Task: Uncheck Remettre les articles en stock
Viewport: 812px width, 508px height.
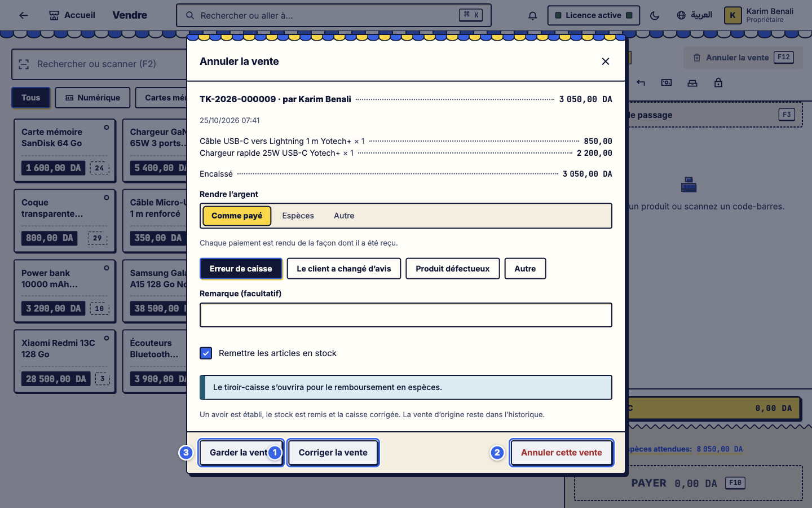Action: [206, 353]
